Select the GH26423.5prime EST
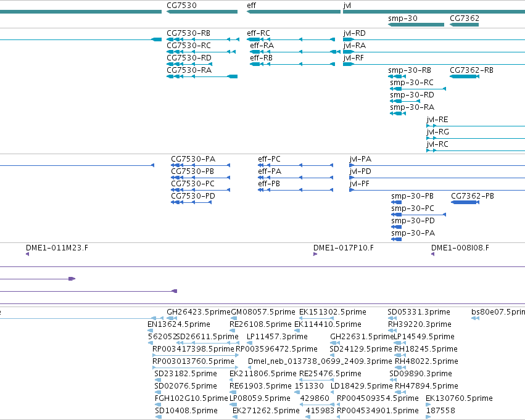This screenshot has width=525, height=420. point(172,318)
